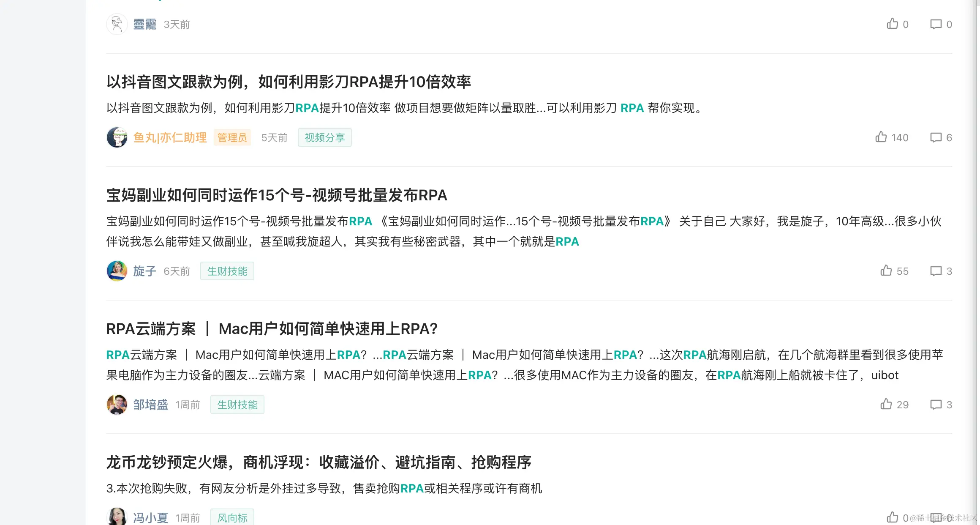Open comments on 靈霾's post
The image size is (980, 525).
click(x=936, y=24)
